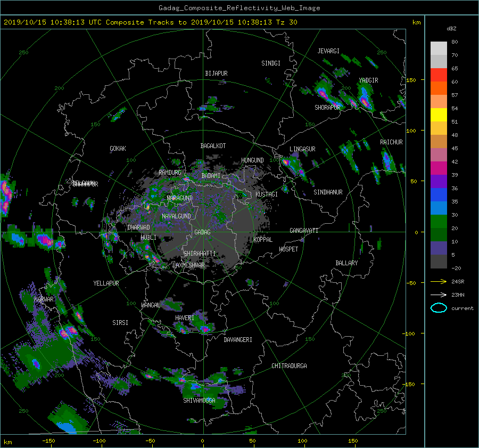The width and height of the screenshot is (479, 448).
Task: Click the dBZ legend heading
Action: [451, 29]
